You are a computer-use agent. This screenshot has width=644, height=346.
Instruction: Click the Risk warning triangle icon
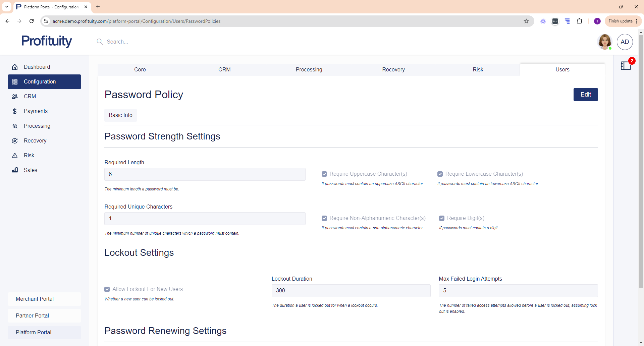pyautogui.click(x=15, y=156)
